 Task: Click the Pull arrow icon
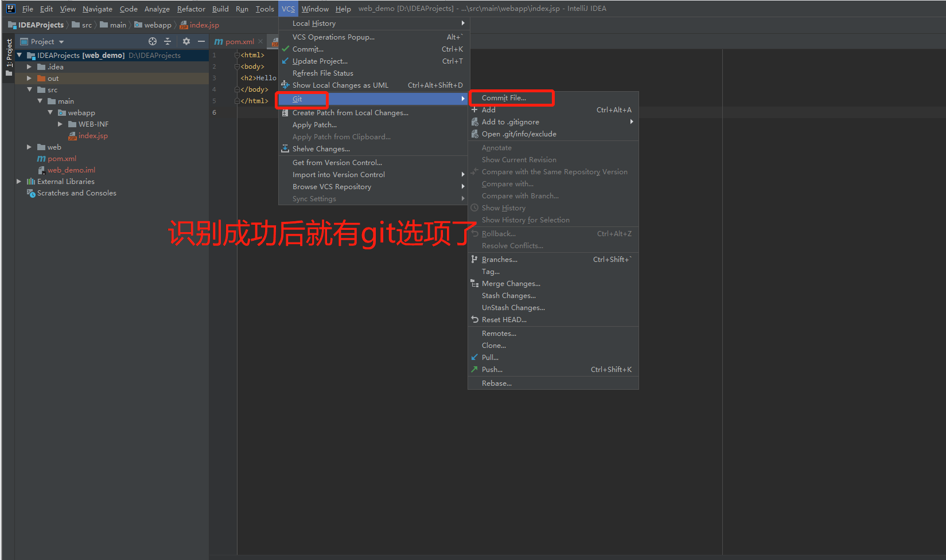coord(474,358)
